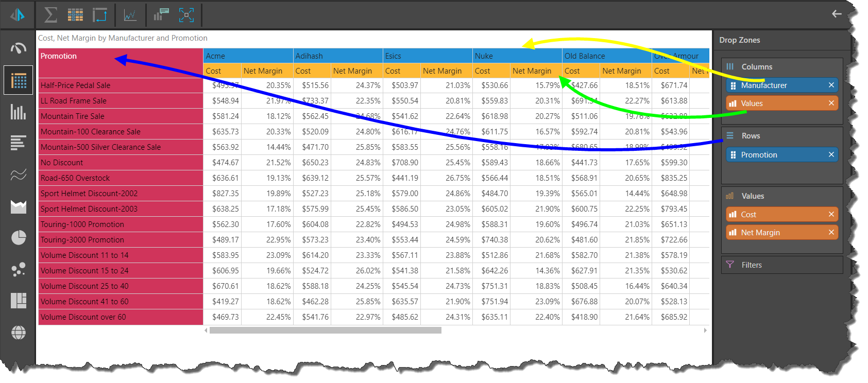
Task: Click the Promotion header cell
Action: click(x=121, y=63)
